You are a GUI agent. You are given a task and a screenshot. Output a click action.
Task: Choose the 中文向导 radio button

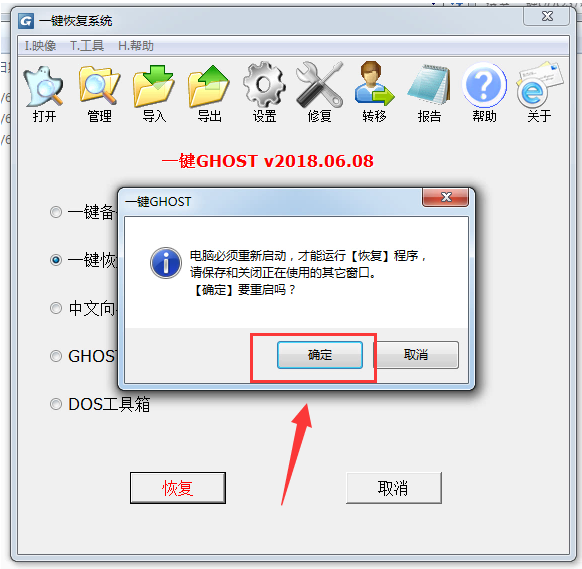(56, 308)
